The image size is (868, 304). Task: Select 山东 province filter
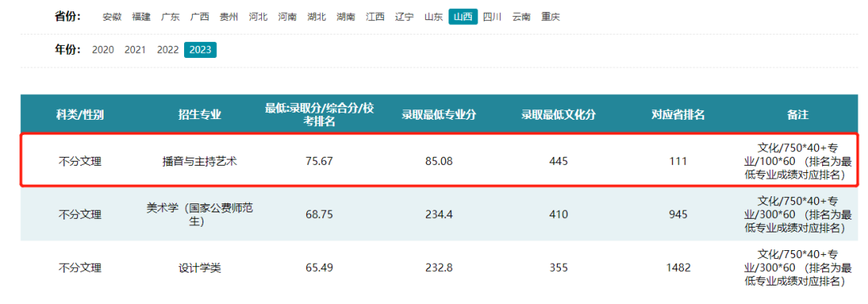pyautogui.click(x=433, y=17)
